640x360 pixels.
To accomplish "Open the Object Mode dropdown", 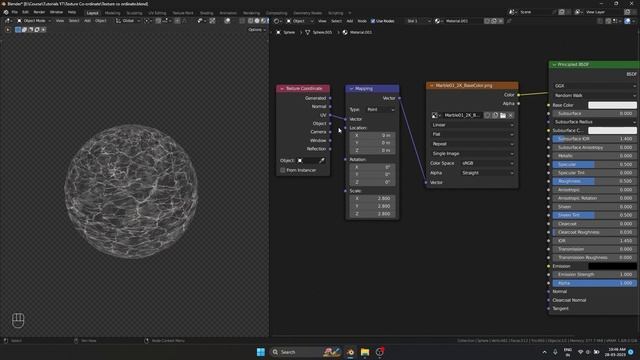I will pyautogui.click(x=34, y=21).
